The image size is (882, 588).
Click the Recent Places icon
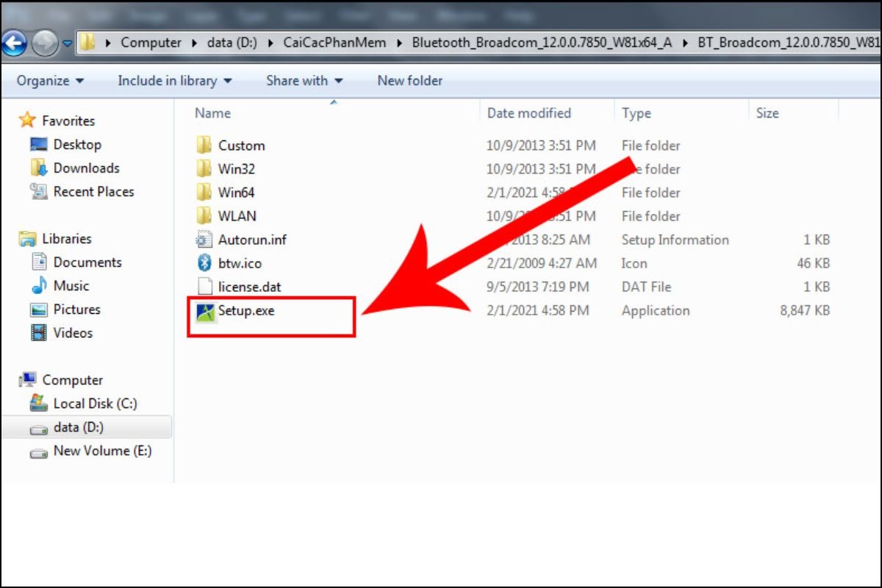(x=39, y=191)
